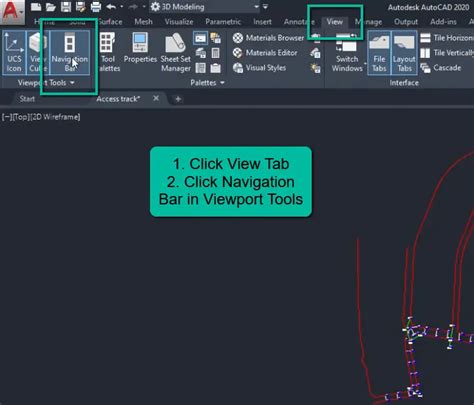Click the Save icon in quick access toolbar
474x405 pixels.
click(66, 7)
